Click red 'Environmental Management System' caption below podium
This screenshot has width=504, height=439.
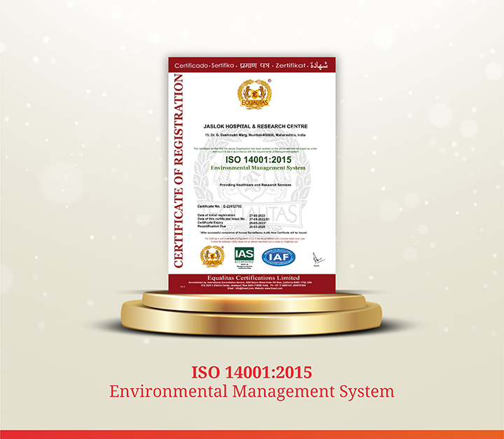(x=252, y=391)
